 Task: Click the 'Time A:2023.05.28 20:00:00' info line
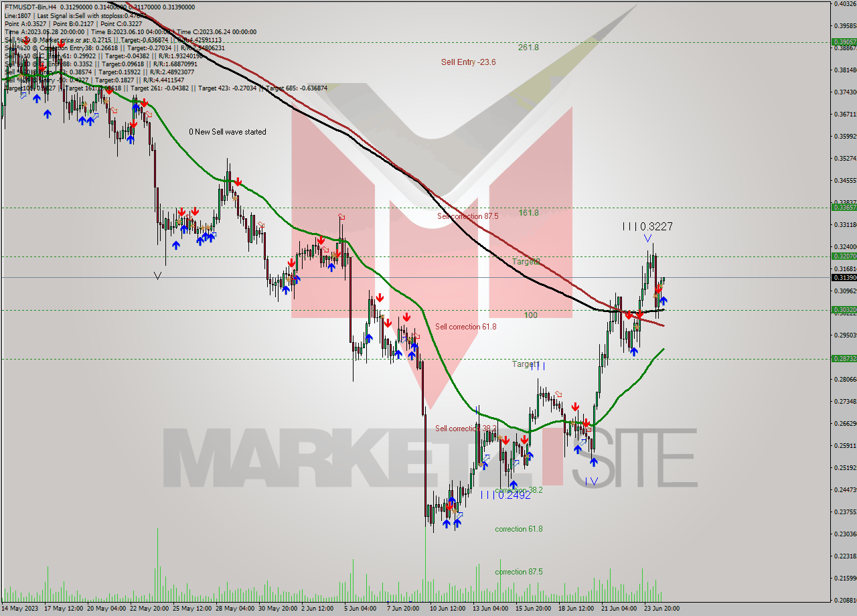(x=130, y=31)
